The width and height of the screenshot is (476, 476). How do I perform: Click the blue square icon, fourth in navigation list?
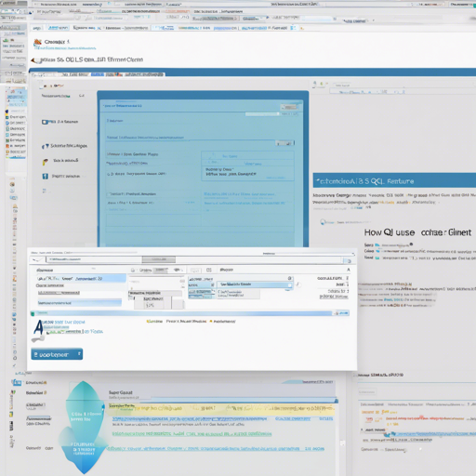click(46, 177)
